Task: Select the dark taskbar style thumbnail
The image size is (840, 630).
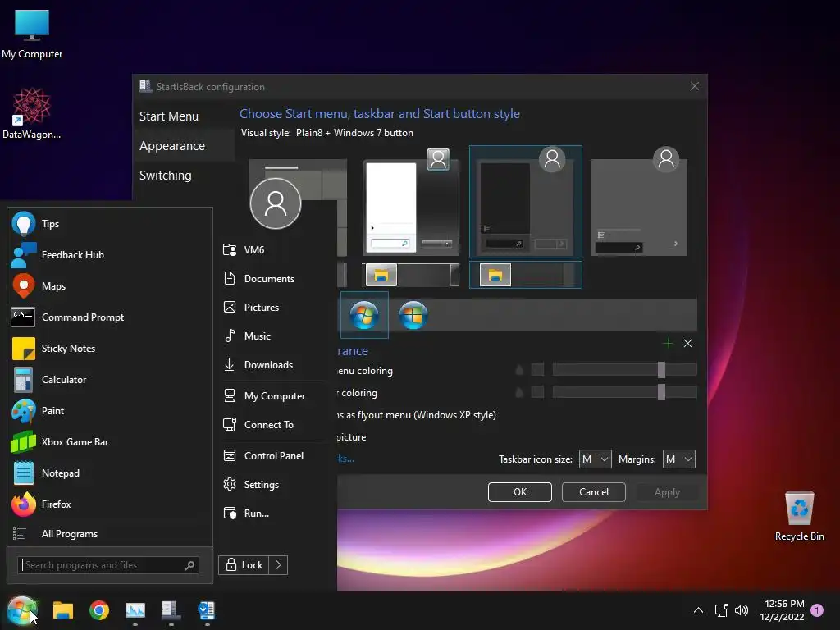Action: click(526, 275)
